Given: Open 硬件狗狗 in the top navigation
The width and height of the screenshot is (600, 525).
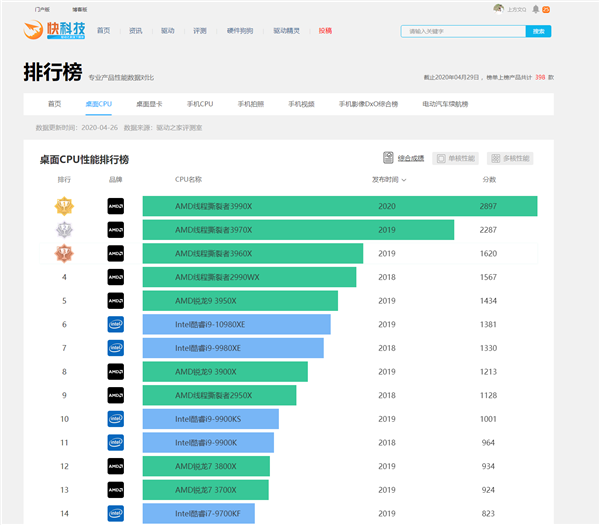Looking at the screenshot, I should point(240,31).
